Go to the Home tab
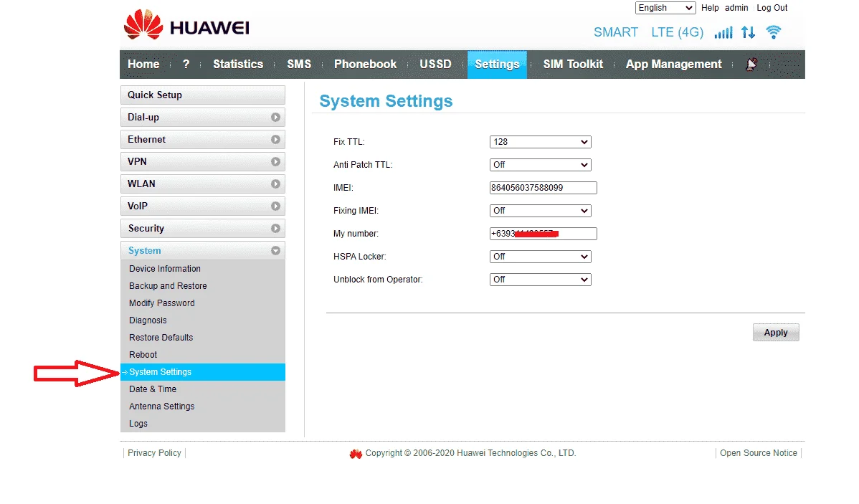Viewport: 859px width, 504px height. pyautogui.click(x=143, y=64)
